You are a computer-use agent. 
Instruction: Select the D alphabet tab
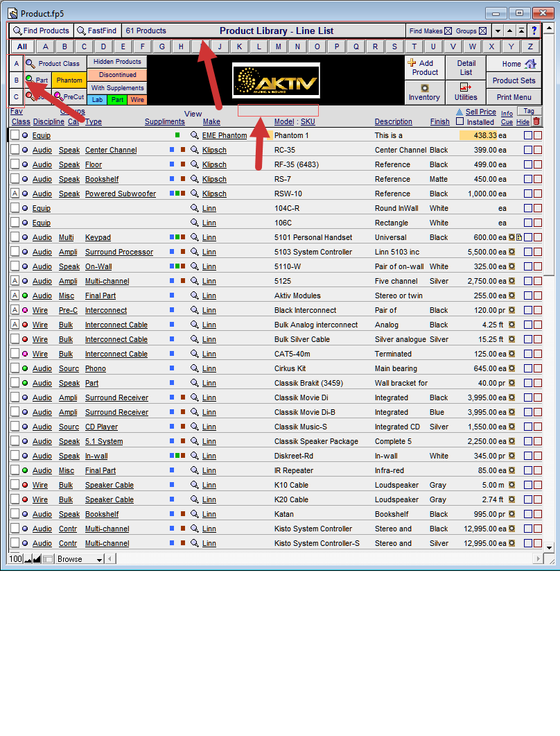103,46
